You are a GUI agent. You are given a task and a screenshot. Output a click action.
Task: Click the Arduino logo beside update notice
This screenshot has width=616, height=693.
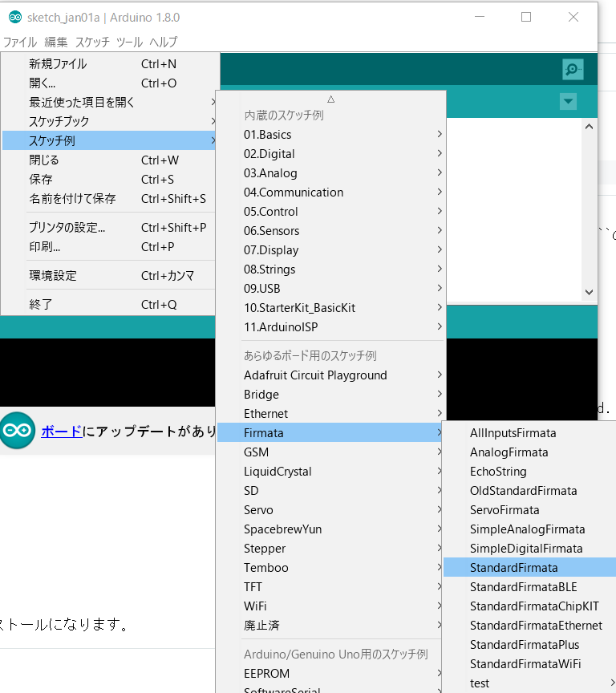coord(18,431)
